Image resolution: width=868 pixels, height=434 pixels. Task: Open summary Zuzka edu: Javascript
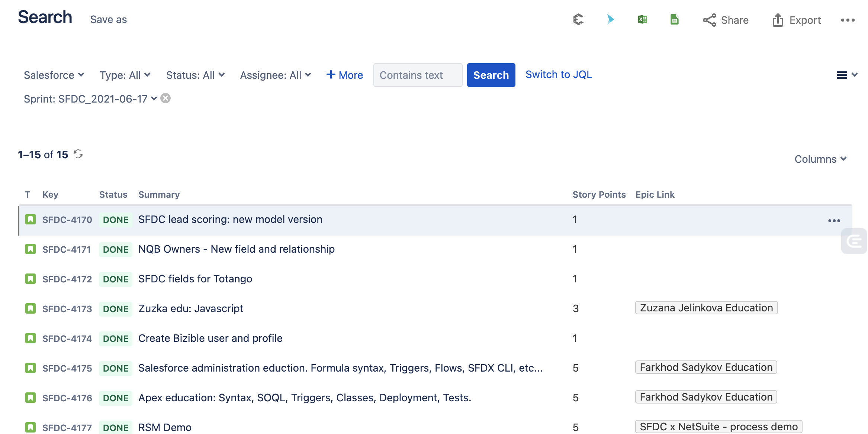click(191, 308)
